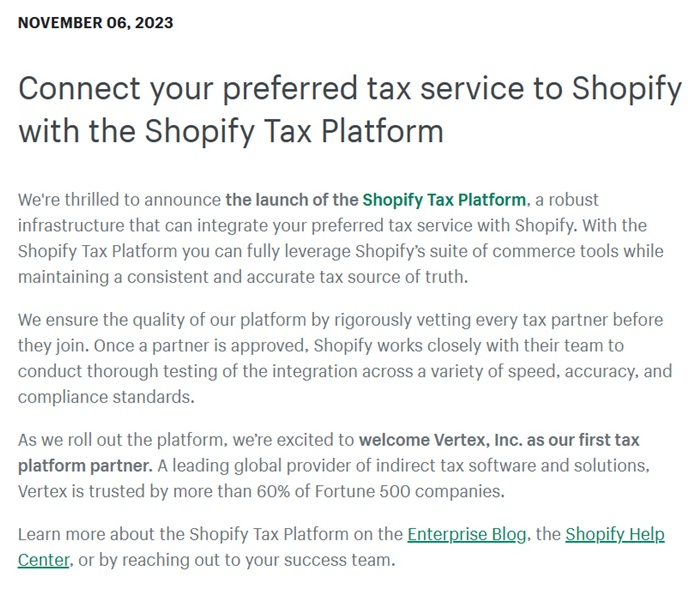Click the "As we roll out the platform" text
696x592 pixels.
132,441
